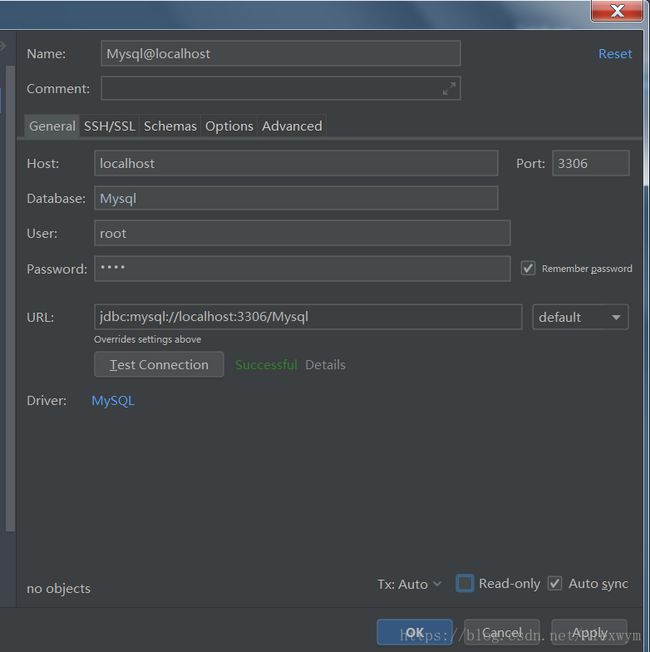Click the User field containing root
Viewport: 650px width, 652px height.
[x=302, y=233]
